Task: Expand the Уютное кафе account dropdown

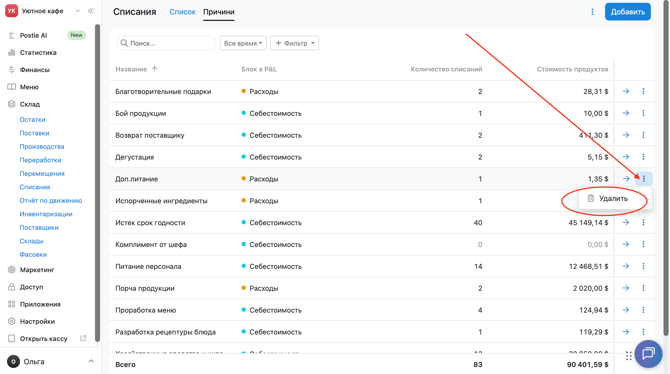Action: point(77,11)
